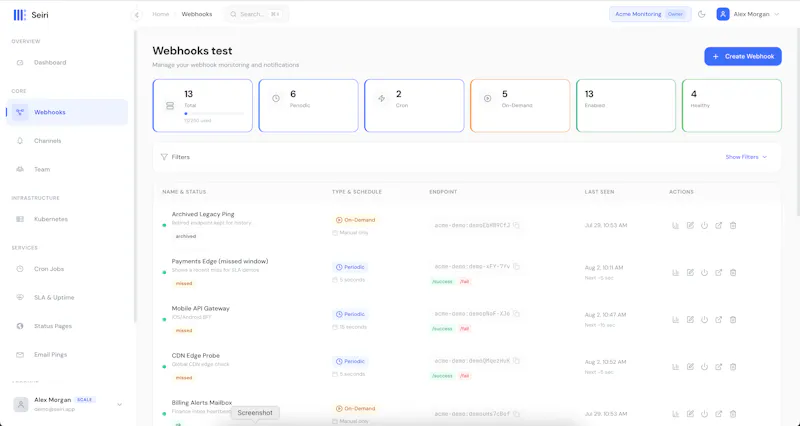Toggle dark mode moon icon
This screenshot has height=426, width=800.
(702, 14)
